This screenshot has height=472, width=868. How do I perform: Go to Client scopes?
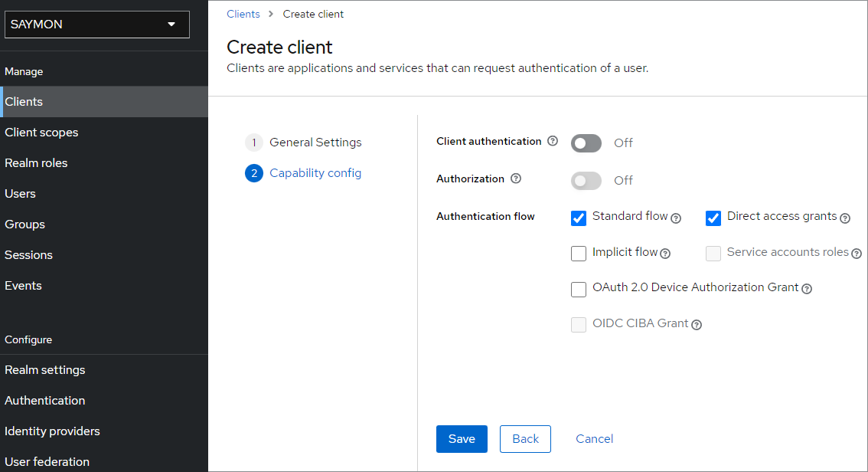click(104, 133)
